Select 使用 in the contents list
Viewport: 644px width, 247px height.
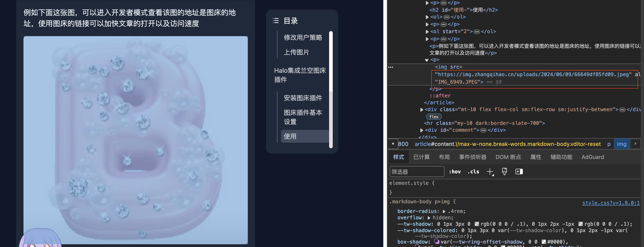(x=305, y=136)
